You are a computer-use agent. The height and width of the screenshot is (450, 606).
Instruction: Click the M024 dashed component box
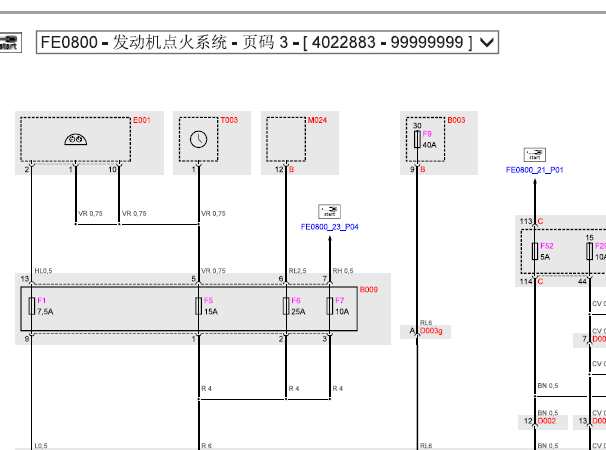pos(286,139)
